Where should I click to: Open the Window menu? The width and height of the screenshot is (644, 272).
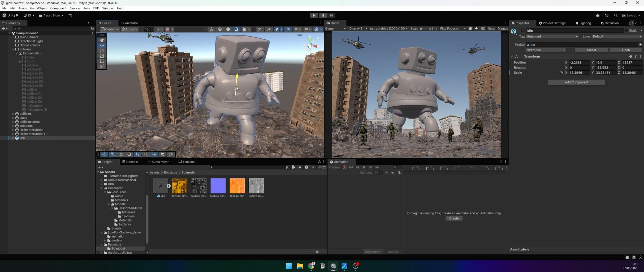click(x=108, y=8)
